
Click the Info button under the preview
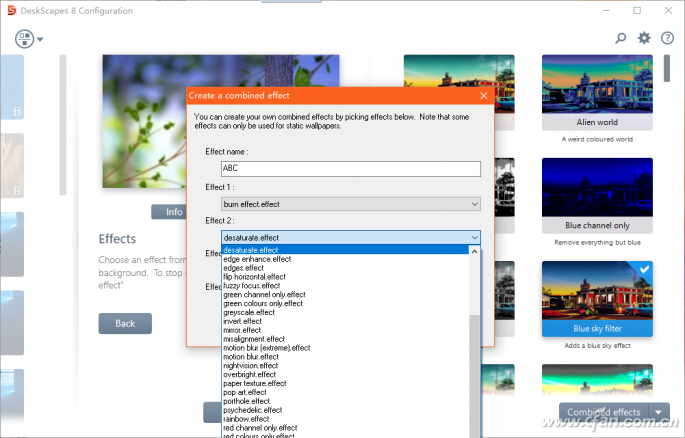[169, 212]
